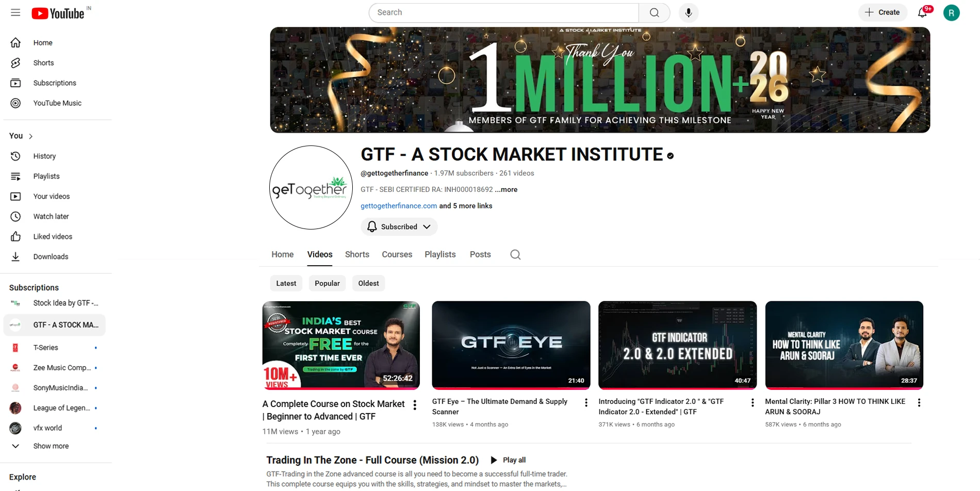Select the Popular sort chip
Viewport: 980px width, 491px height.
(x=327, y=283)
